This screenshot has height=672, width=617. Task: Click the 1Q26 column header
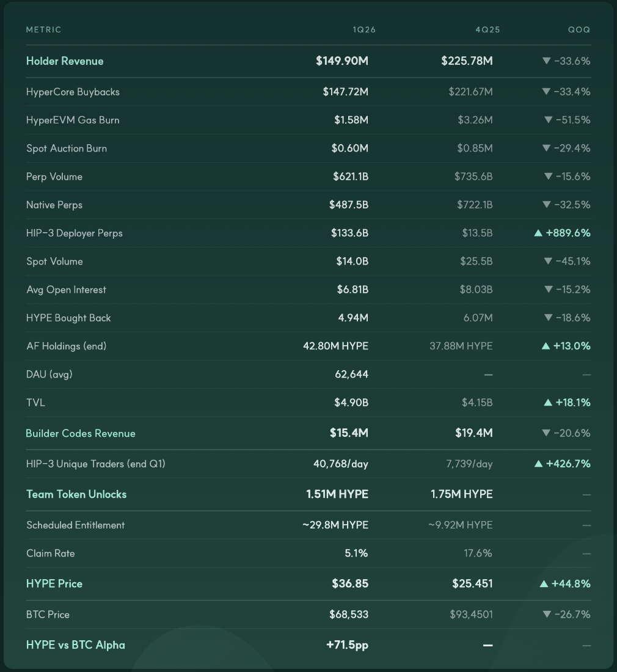[363, 29]
